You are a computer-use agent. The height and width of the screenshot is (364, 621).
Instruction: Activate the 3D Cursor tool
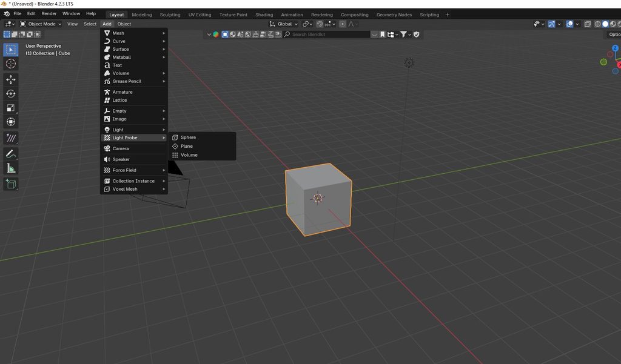click(x=11, y=64)
